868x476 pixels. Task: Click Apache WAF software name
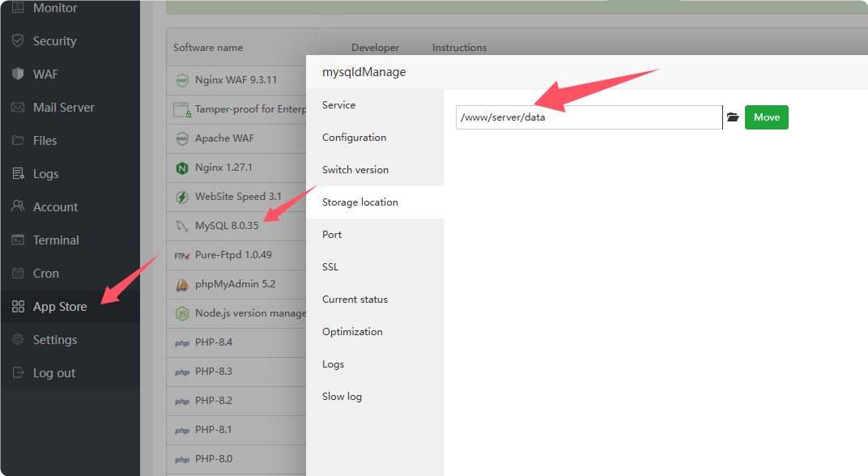point(225,138)
